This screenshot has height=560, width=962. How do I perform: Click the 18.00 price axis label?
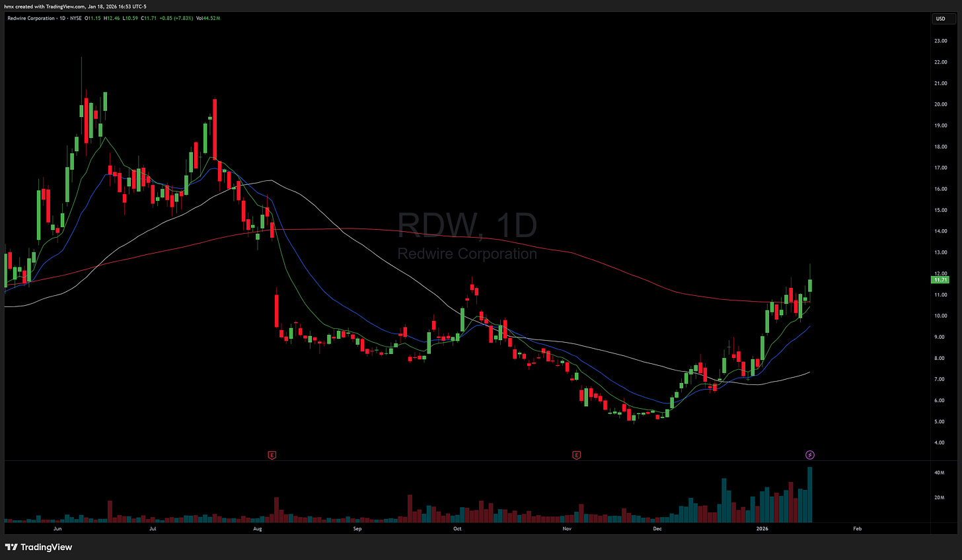940,147
